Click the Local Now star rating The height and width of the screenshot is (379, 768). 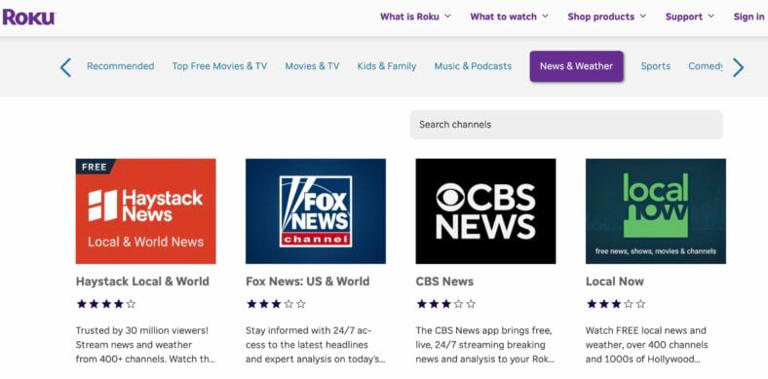pos(616,304)
